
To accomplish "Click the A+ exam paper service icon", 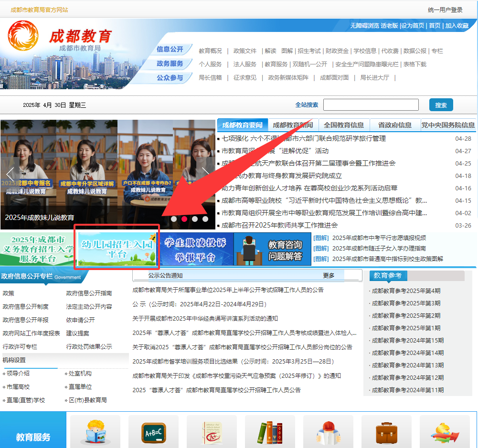I will click(x=211, y=431).
